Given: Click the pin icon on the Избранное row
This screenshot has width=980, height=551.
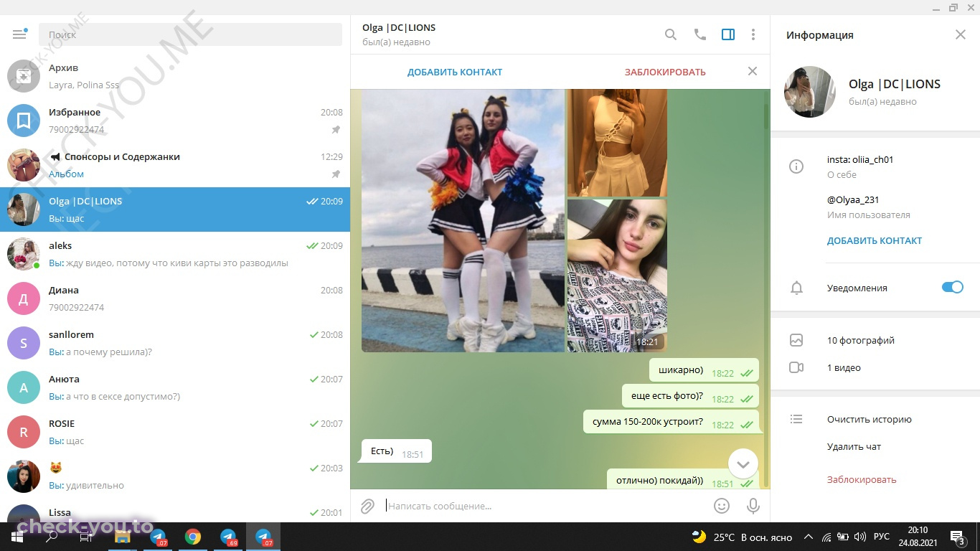Looking at the screenshot, I should coord(336,130).
